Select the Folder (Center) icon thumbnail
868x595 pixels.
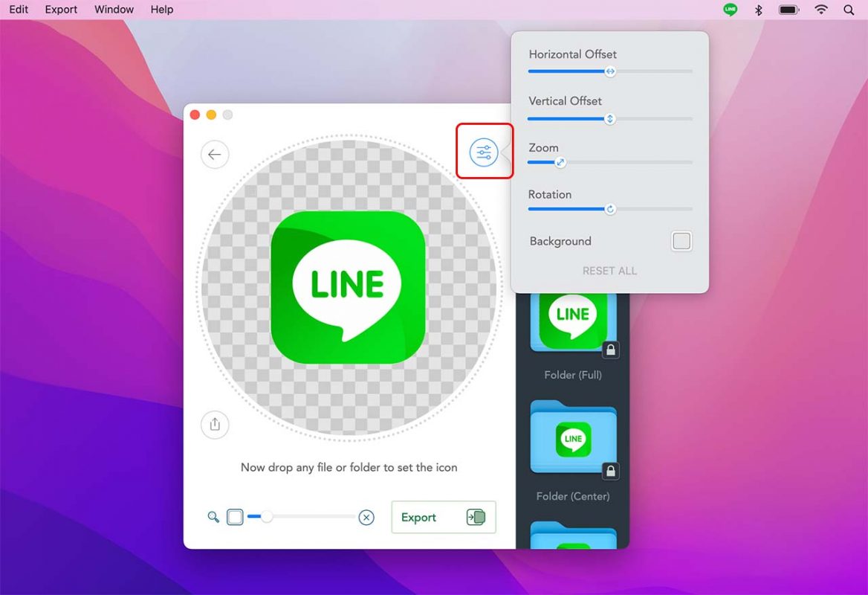573,440
